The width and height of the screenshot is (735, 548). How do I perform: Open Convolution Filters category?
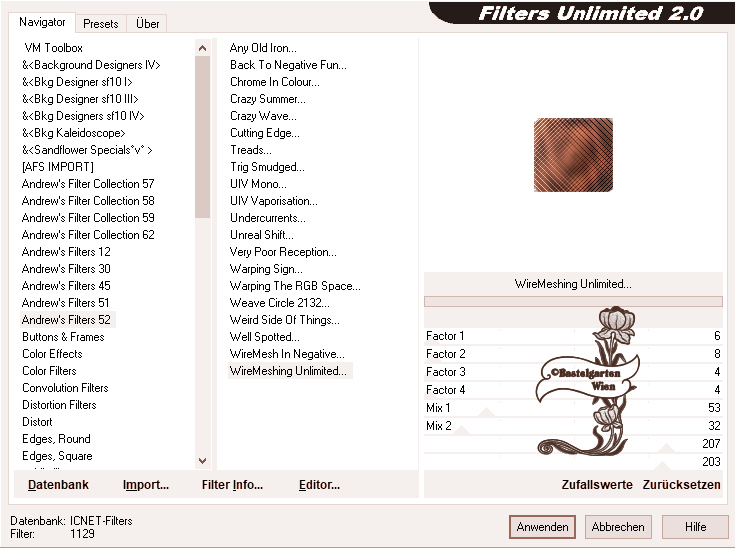click(65, 388)
